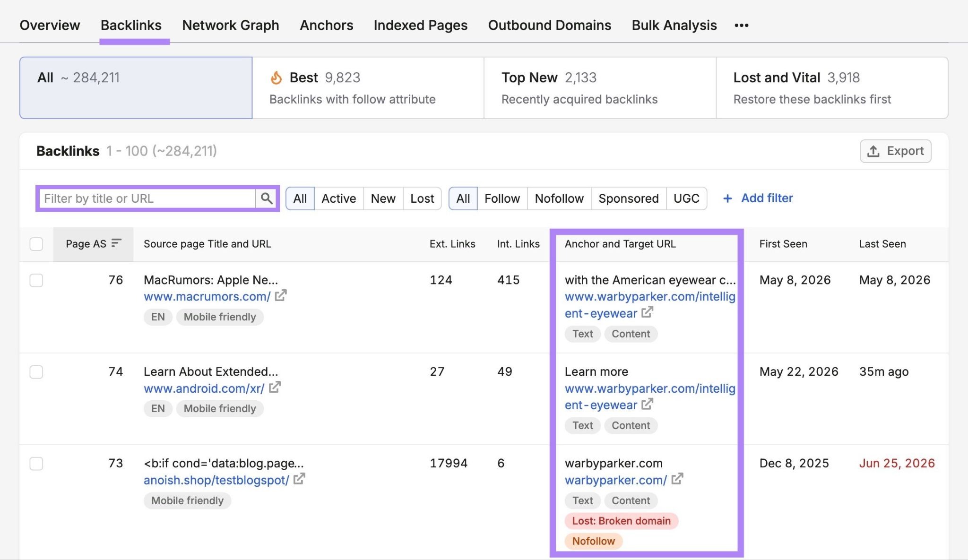Click the First Seen column header
968x560 pixels.
point(783,244)
